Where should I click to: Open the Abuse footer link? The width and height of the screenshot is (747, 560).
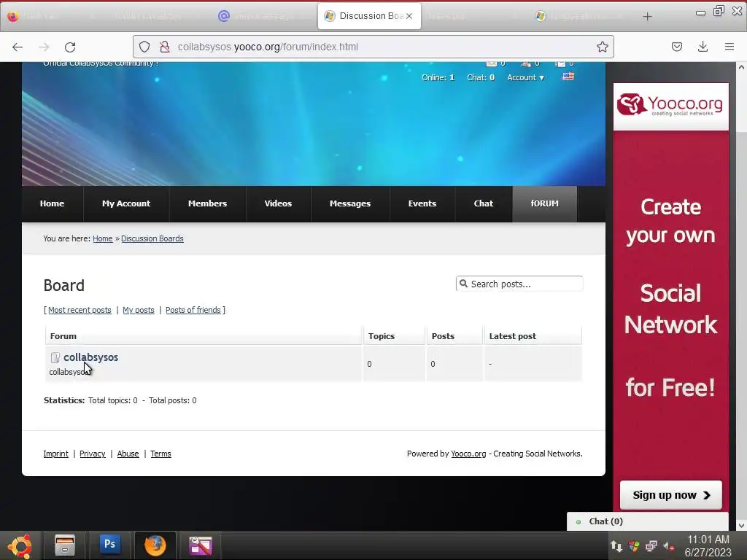click(x=128, y=454)
